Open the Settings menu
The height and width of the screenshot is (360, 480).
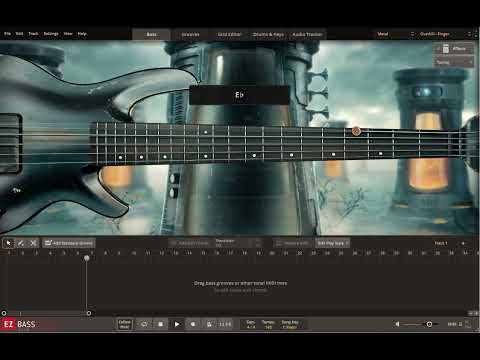pos(51,34)
